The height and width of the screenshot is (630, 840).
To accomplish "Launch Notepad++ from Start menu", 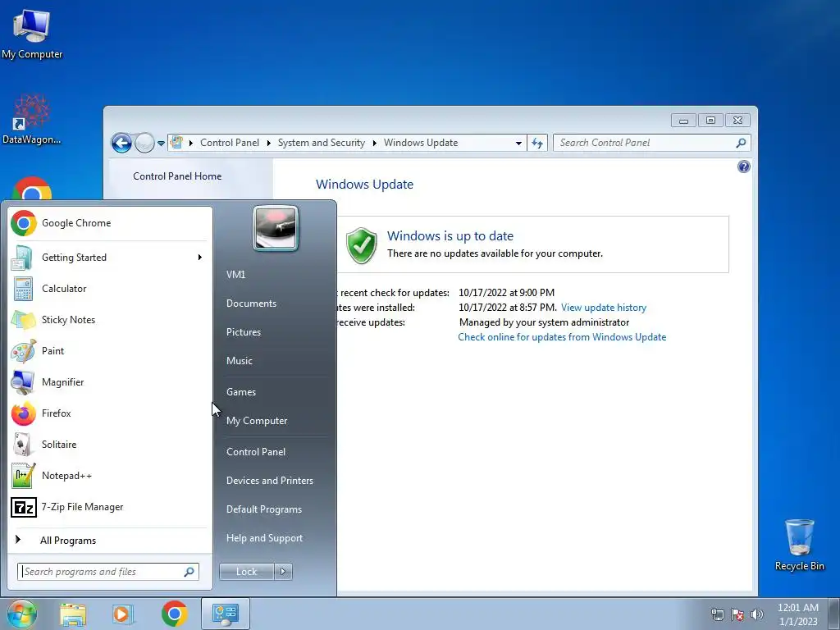I will pos(110,476).
